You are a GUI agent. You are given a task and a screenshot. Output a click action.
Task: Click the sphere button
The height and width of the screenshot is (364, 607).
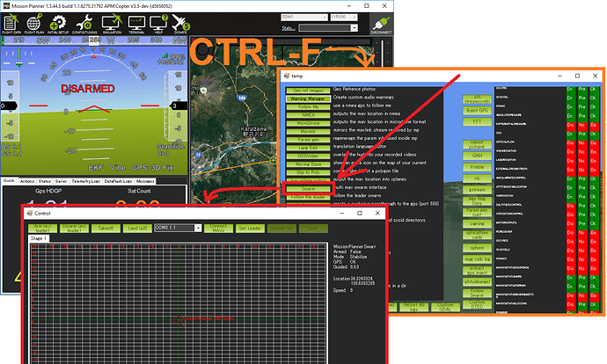pos(477,248)
